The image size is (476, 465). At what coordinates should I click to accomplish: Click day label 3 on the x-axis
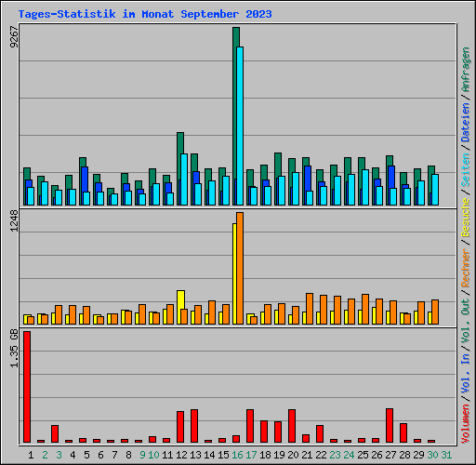point(59,455)
